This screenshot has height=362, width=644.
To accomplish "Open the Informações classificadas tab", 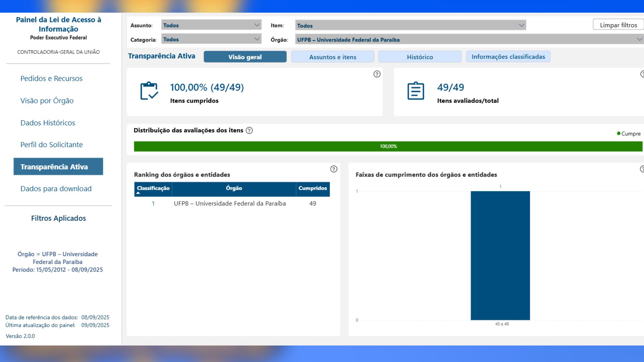I will [x=508, y=57].
